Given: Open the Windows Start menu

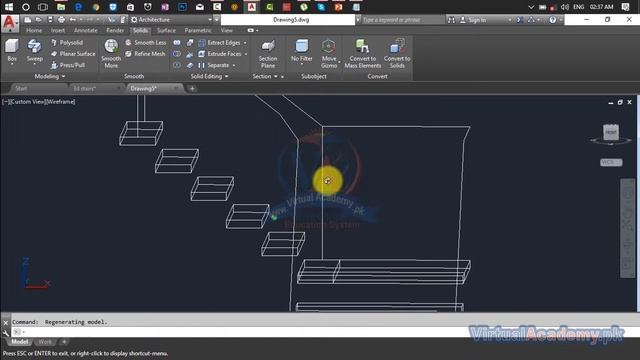Looking at the screenshot, I should point(9,7).
